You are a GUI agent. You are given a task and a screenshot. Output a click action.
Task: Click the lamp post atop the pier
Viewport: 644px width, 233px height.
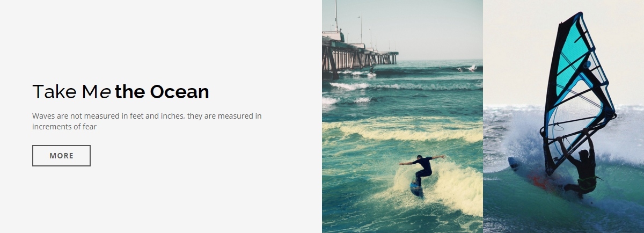tap(360, 30)
